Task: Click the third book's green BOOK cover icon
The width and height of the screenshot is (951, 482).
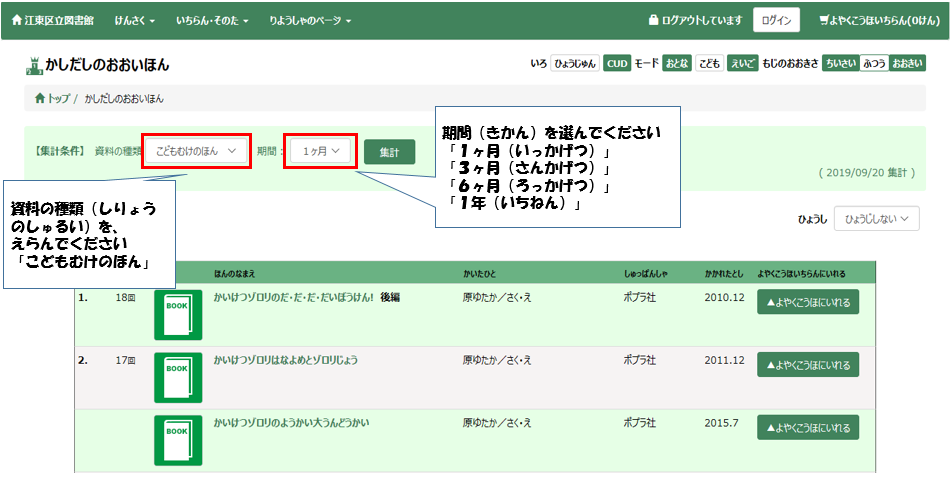Action: coord(178,440)
